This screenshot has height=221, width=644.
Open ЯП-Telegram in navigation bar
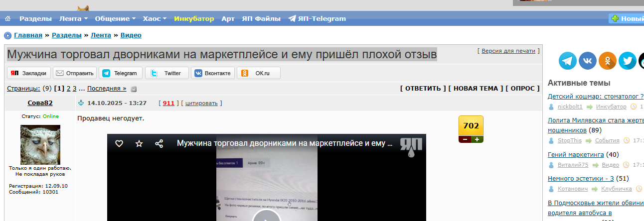317,19
